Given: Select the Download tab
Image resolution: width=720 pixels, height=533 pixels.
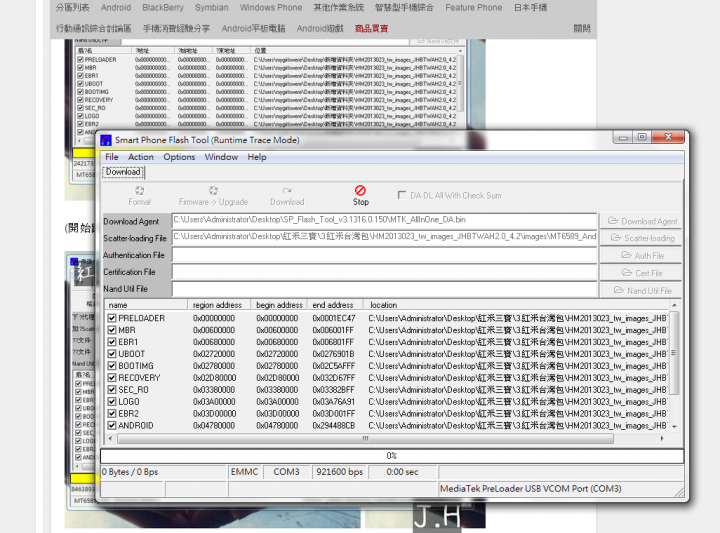Looking at the screenshot, I should [x=123, y=172].
